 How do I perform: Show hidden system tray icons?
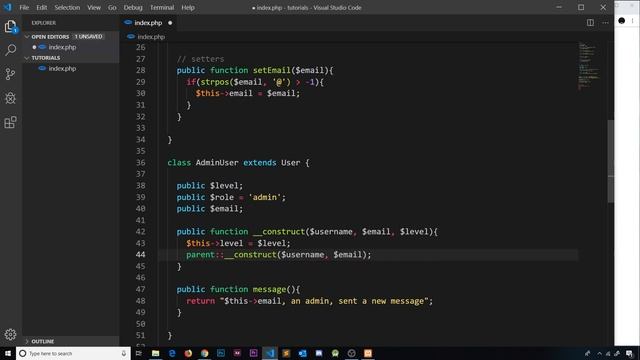[599, 353]
